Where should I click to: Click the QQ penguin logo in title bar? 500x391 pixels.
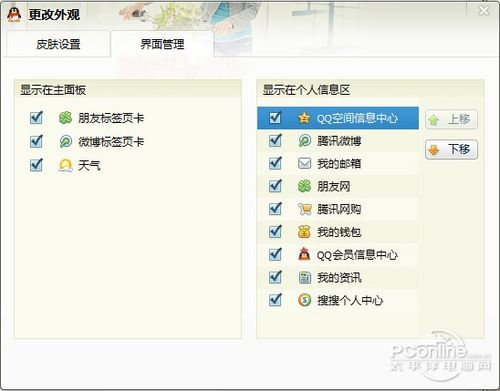click(x=14, y=15)
